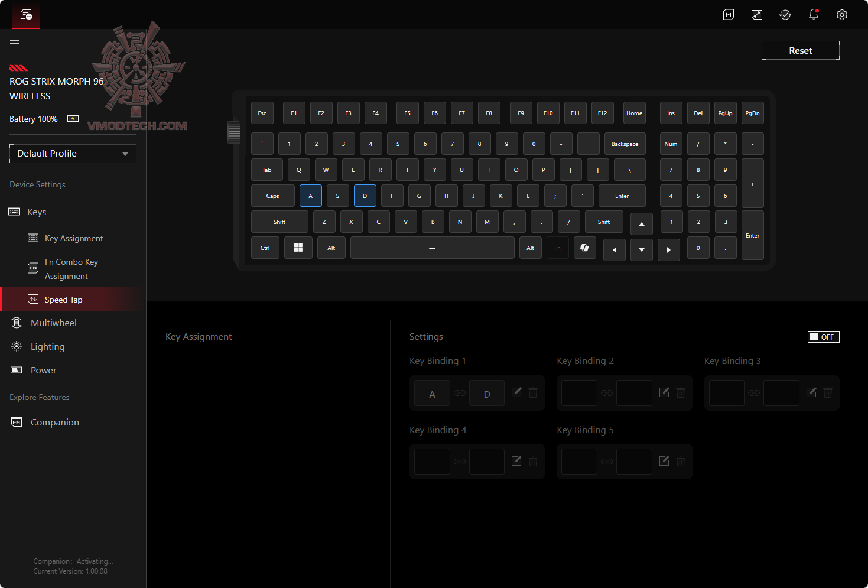The width and height of the screenshot is (868, 588).
Task: Click the Caps key on the keyboard
Action: tap(273, 196)
